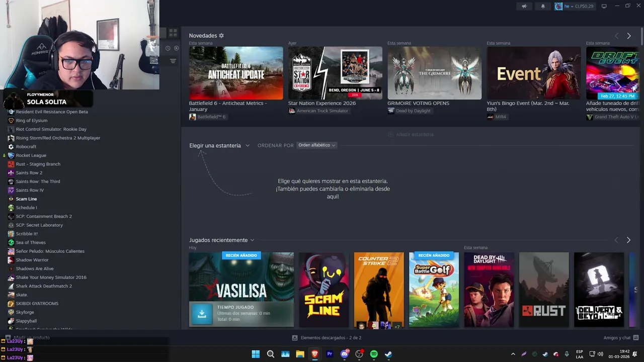
Task: Open Battlefield 6 Anticheat Update news
Action: click(236, 73)
